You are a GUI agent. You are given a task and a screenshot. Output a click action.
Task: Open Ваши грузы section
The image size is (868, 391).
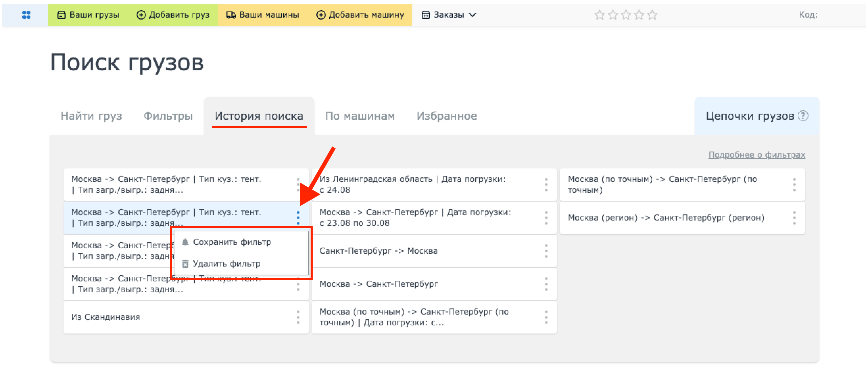(88, 15)
